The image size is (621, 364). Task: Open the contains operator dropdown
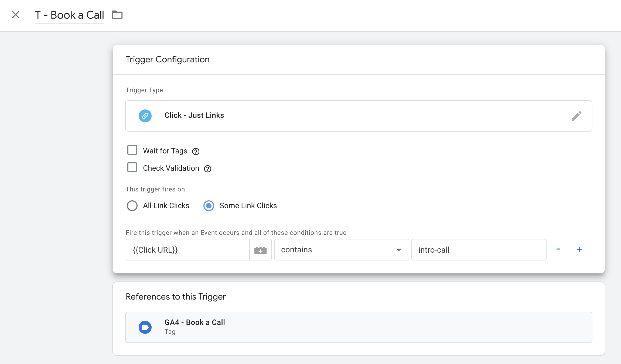342,250
